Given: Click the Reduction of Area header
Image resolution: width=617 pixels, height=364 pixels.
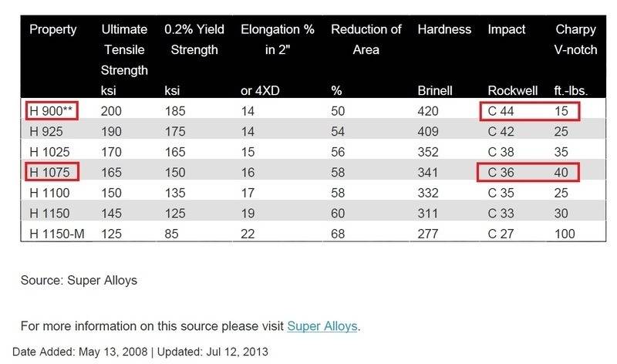Looking at the screenshot, I should [366, 40].
